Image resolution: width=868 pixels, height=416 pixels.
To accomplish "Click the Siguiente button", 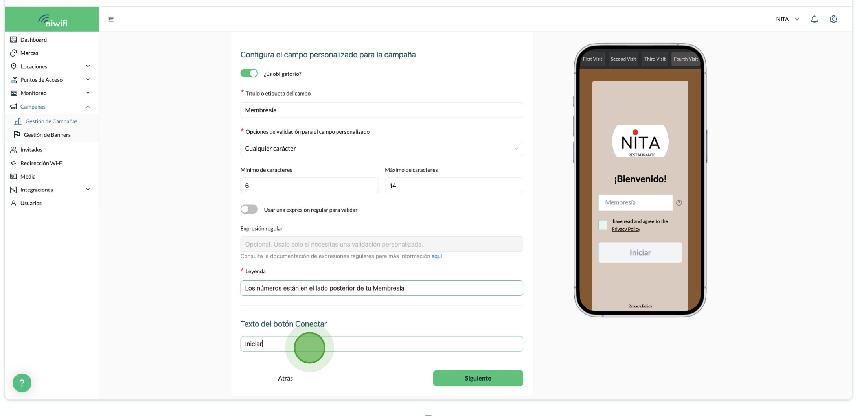I will click(478, 378).
